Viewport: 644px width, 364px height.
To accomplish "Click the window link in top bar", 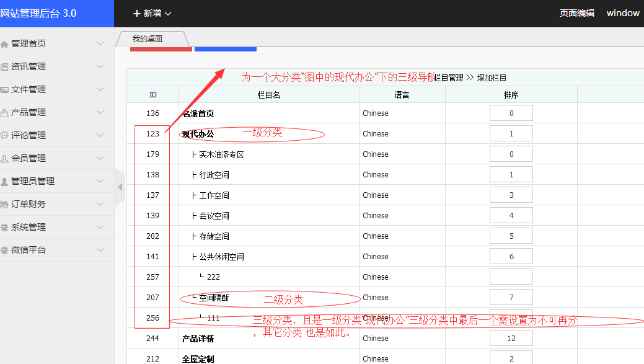I will pos(623,13).
